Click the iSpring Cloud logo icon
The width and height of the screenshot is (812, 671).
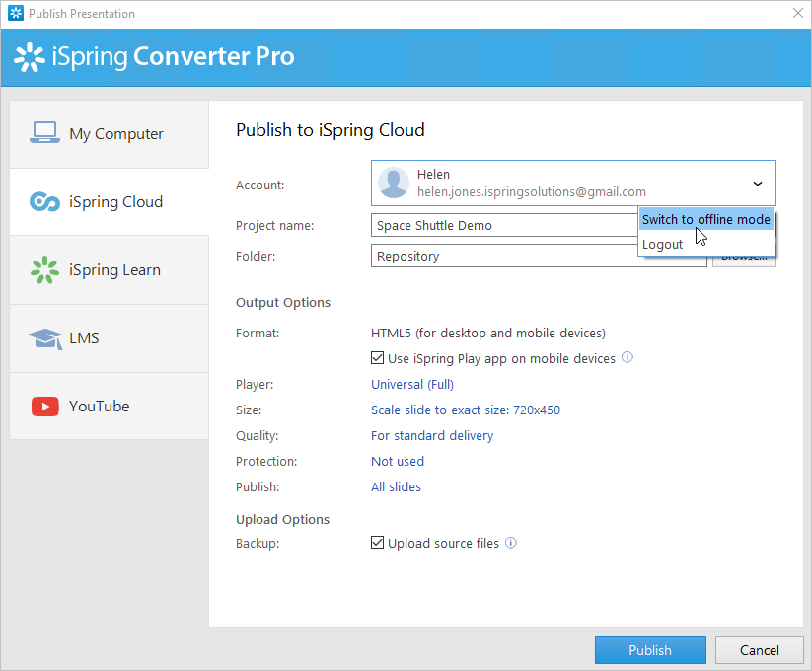point(44,201)
